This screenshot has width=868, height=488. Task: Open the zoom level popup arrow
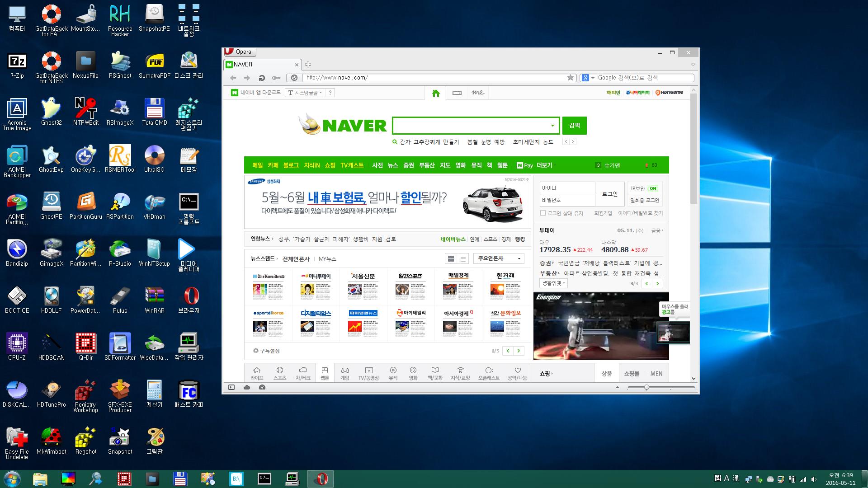click(618, 387)
